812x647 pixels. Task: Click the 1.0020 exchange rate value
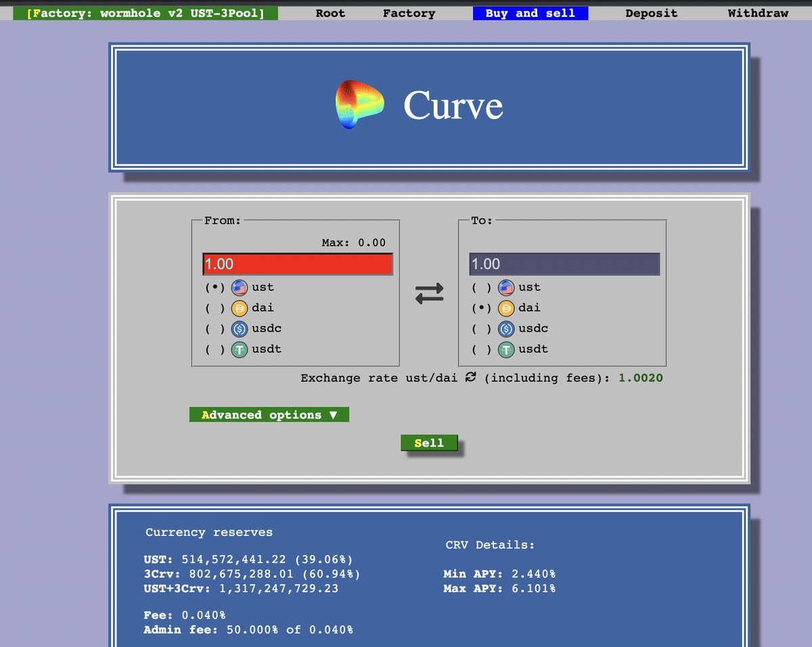(x=641, y=378)
